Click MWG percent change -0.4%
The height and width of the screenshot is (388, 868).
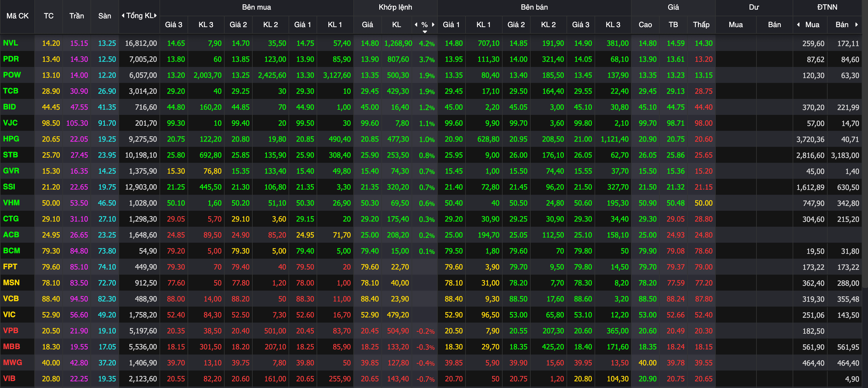coord(425,363)
